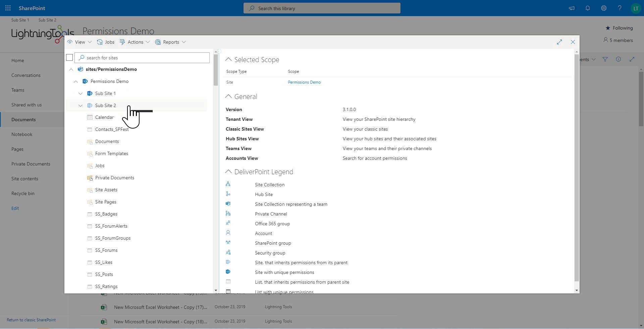Click the help question mark icon
Image resolution: width=644 pixels, height=329 pixels.
tap(620, 8)
